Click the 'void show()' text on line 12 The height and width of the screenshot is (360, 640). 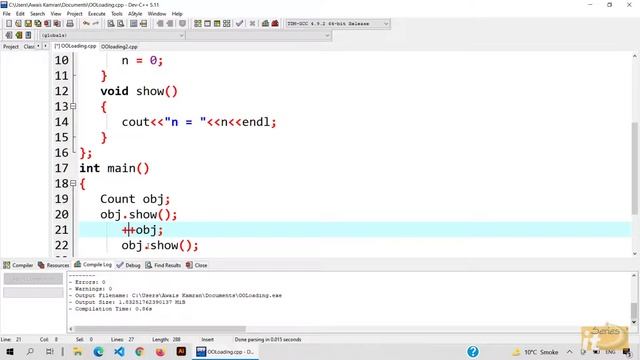tap(139, 91)
